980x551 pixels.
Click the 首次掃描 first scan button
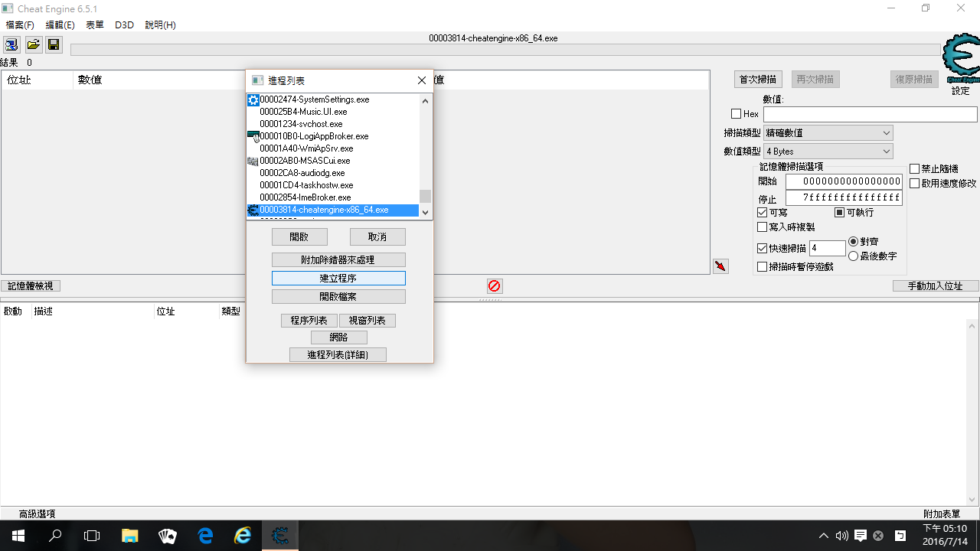pyautogui.click(x=758, y=80)
